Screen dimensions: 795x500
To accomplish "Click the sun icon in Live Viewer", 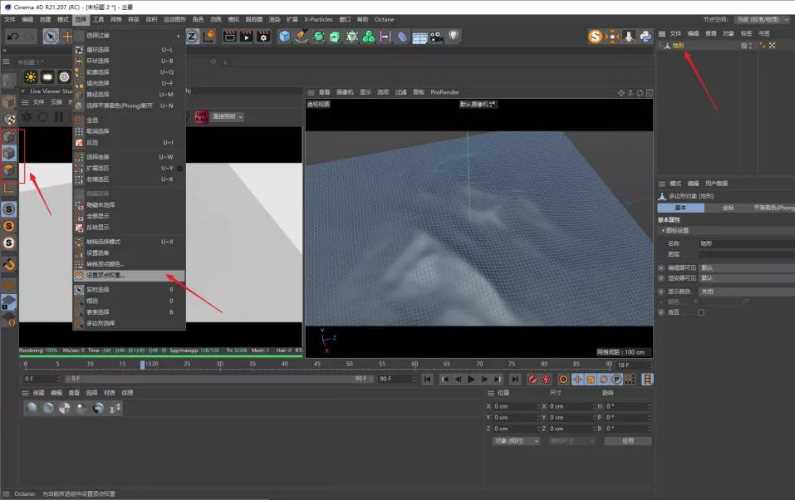I will click(31, 77).
